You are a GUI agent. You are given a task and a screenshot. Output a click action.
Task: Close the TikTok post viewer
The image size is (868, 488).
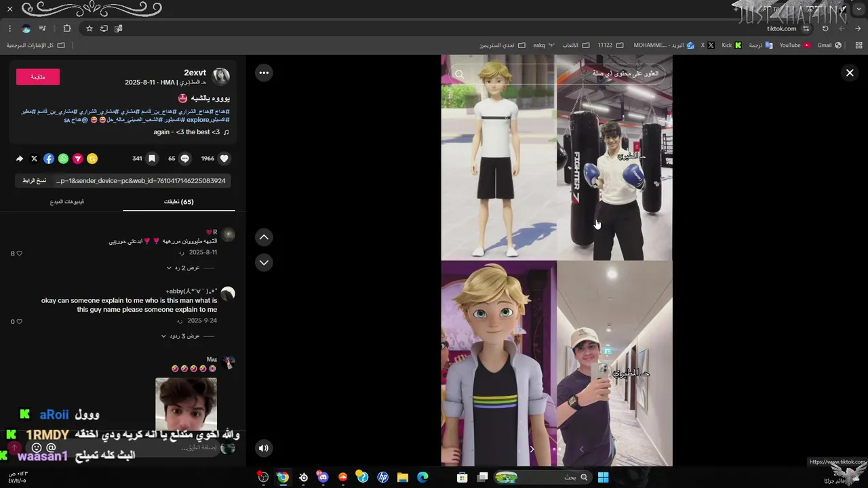point(850,73)
